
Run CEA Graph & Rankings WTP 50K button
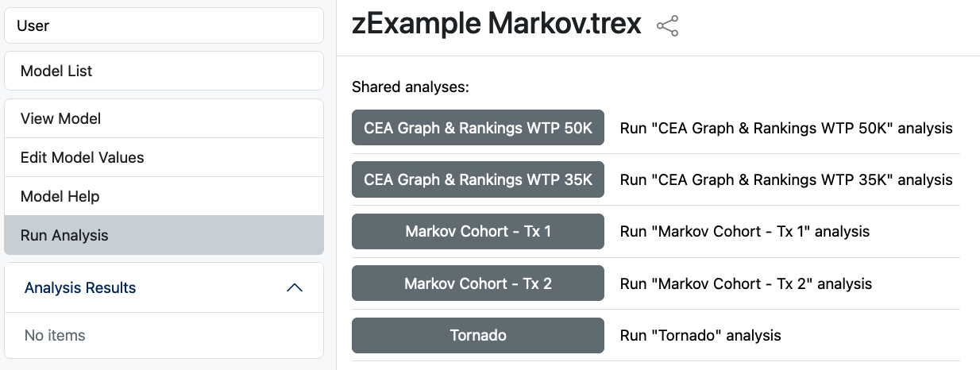click(x=478, y=128)
